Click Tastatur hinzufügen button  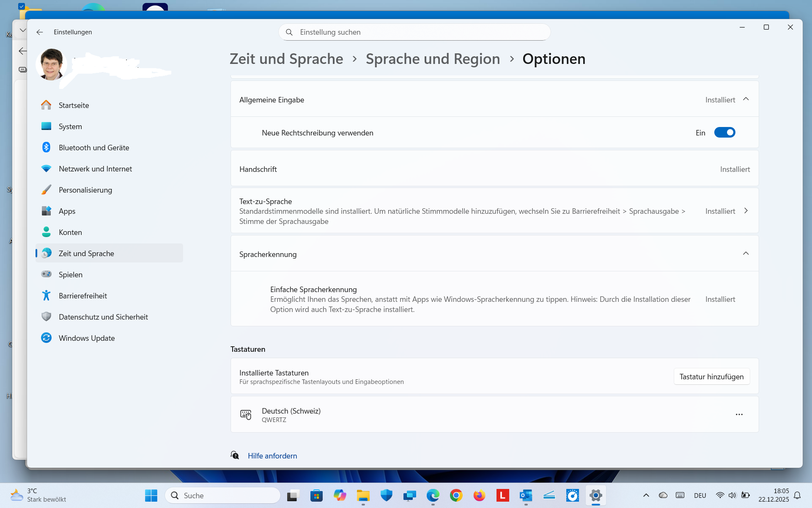[711, 376]
